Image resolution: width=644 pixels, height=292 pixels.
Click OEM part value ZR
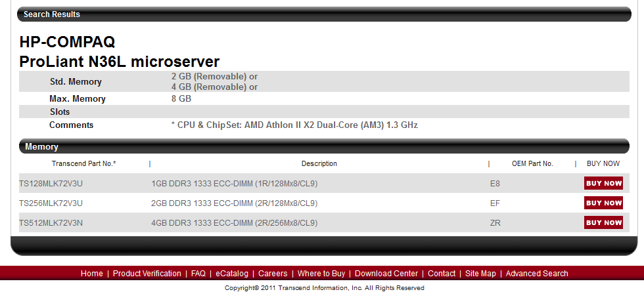tap(495, 223)
